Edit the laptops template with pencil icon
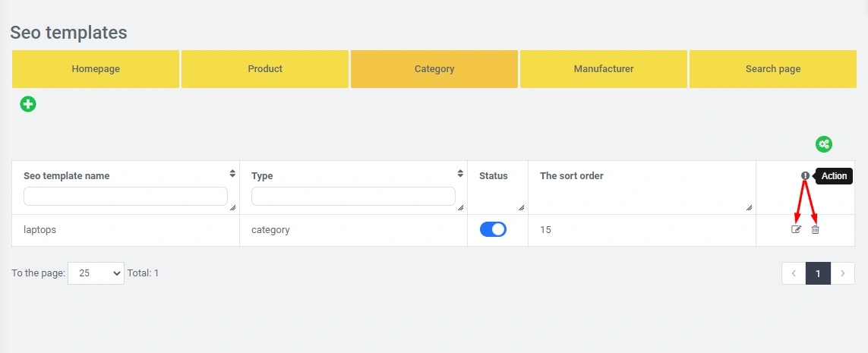The image size is (868, 353). pyautogui.click(x=796, y=229)
